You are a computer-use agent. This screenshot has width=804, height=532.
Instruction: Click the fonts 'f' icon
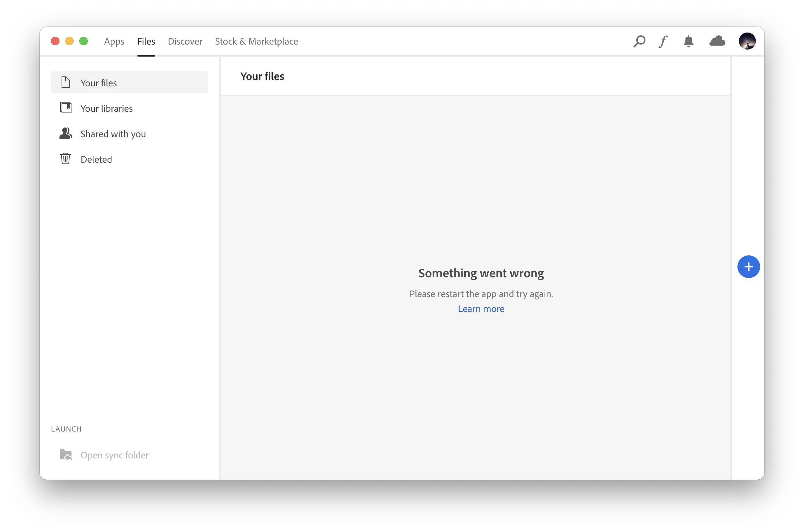pos(663,41)
